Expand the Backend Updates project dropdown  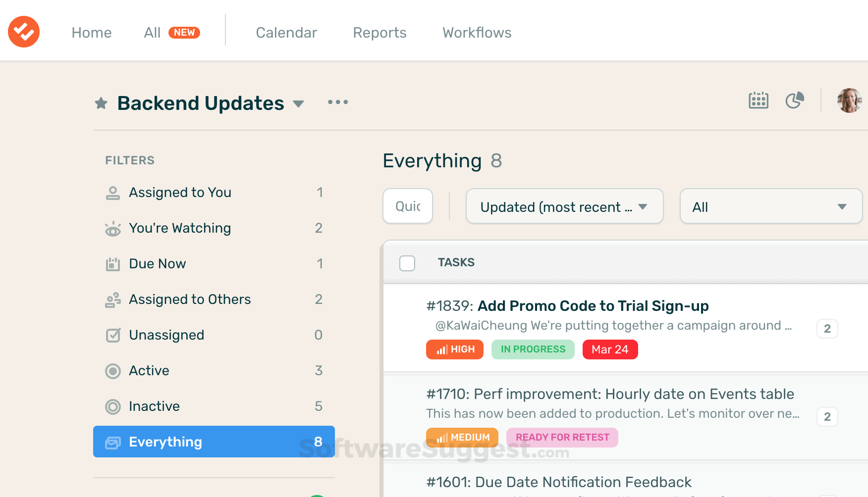pyautogui.click(x=298, y=104)
